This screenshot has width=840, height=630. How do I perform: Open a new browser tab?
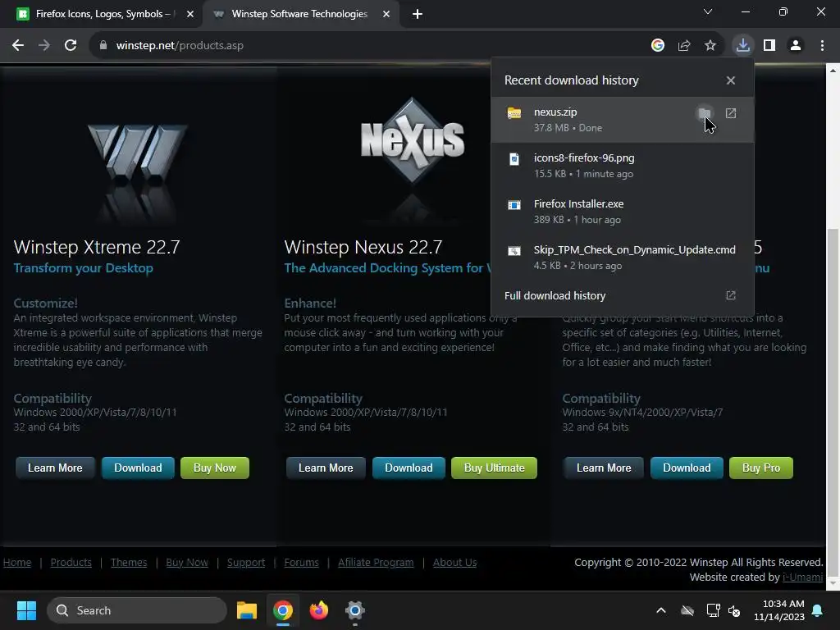tap(418, 14)
